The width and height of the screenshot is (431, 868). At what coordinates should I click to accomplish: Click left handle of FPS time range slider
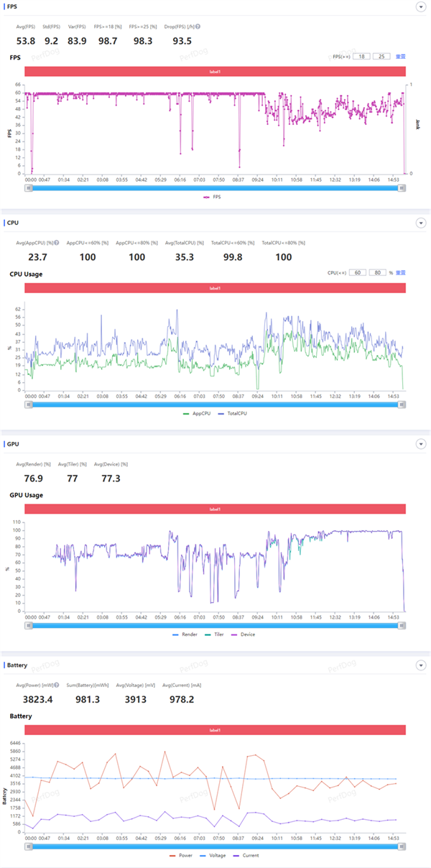29,188
